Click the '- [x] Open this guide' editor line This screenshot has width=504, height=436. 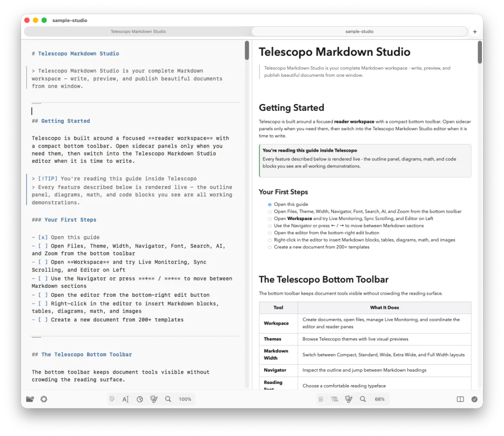[x=66, y=237]
